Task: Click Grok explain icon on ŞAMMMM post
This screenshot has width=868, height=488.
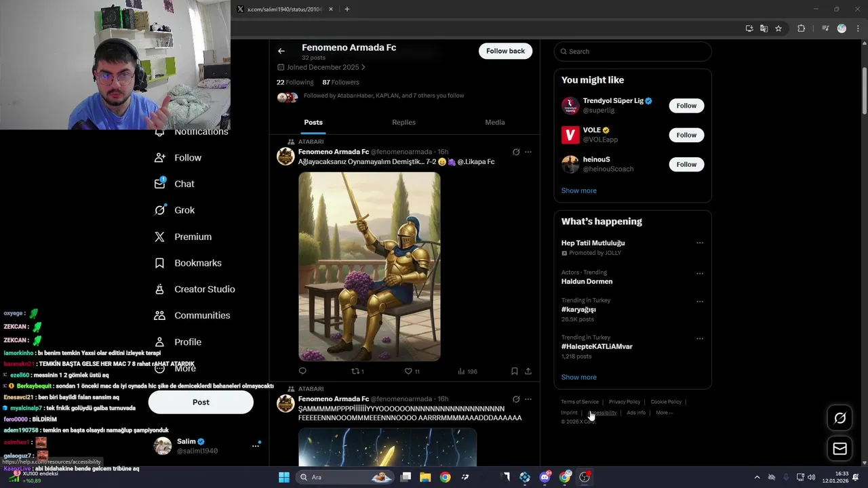Action: [x=516, y=399]
